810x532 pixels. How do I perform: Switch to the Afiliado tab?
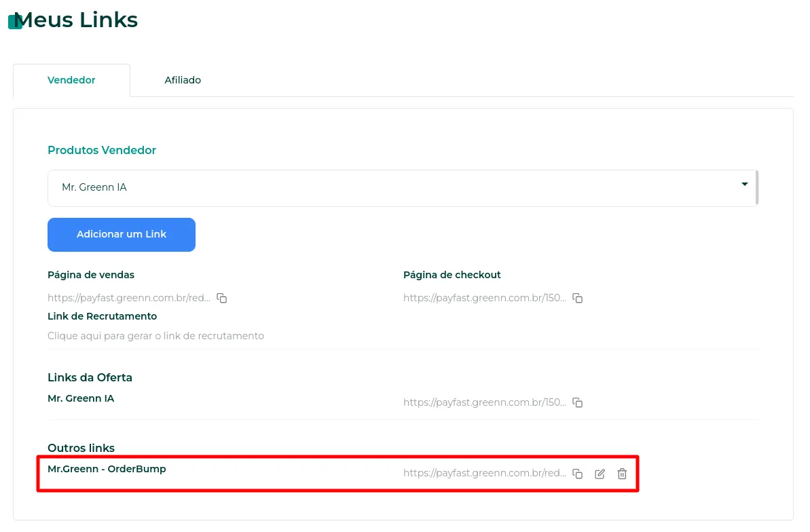(x=183, y=80)
